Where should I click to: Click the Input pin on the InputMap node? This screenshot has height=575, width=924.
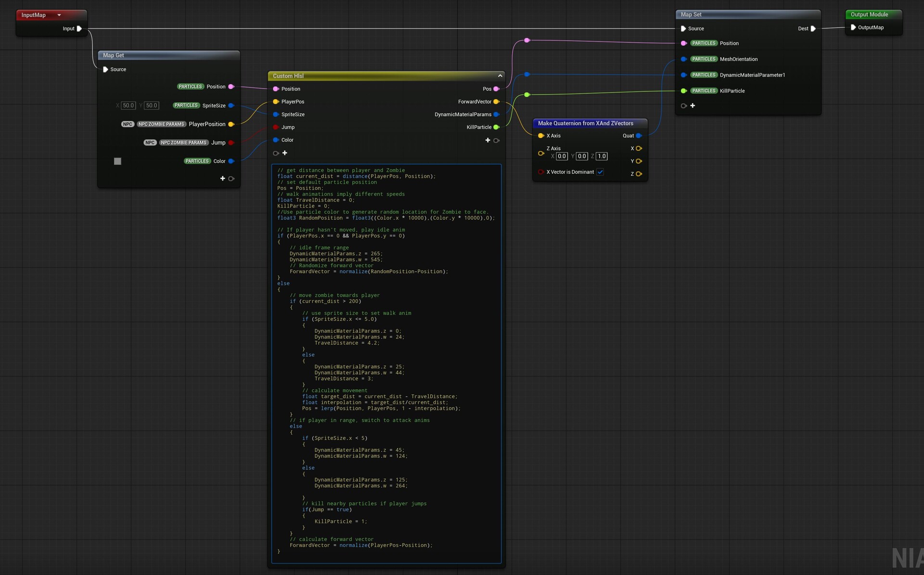click(79, 28)
